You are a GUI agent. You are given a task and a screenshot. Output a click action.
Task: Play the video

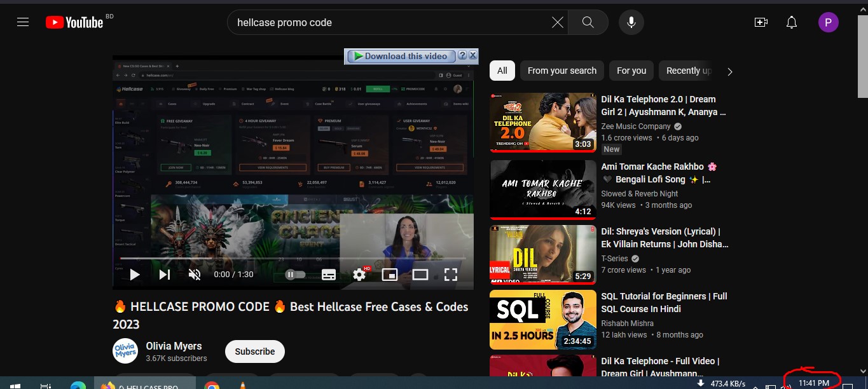tap(135, 275)
